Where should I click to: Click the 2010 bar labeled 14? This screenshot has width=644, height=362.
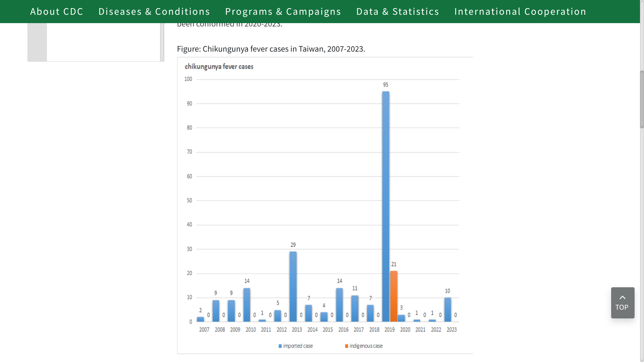(247, 305)
